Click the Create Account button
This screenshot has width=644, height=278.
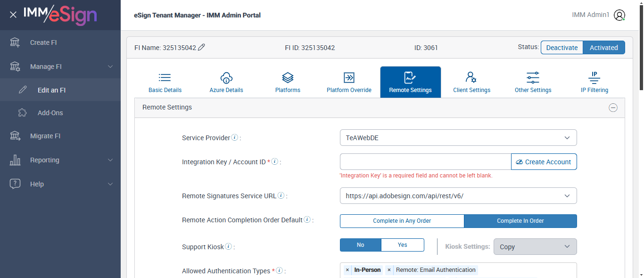pos(544,162)
